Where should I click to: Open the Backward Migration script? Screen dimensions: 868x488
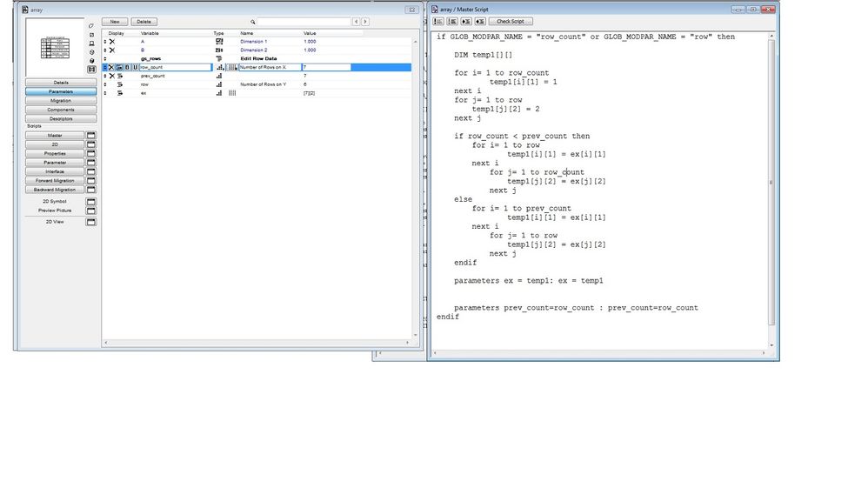(x=55, y=190)
